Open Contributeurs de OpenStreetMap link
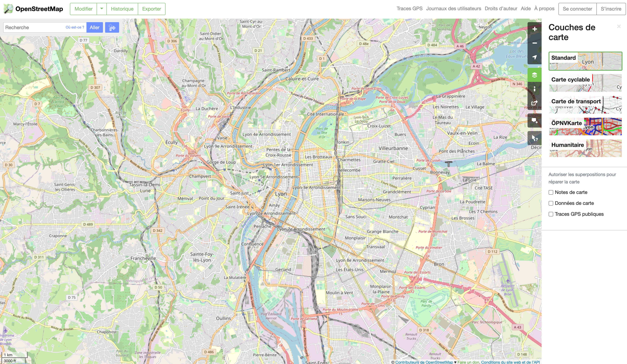The width and height of the screenshot is (627, 364). (424, 362)
